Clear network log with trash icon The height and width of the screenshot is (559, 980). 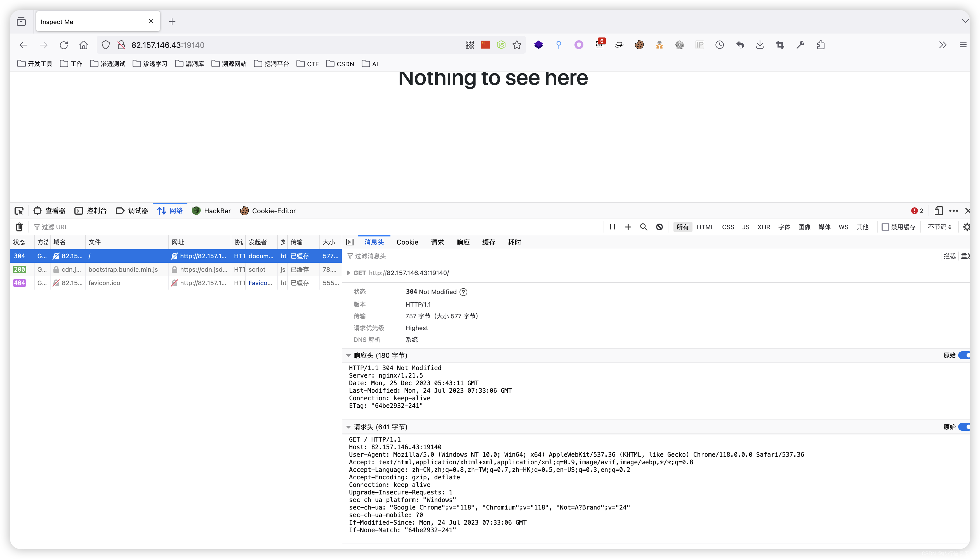click(x=19, y=227)
